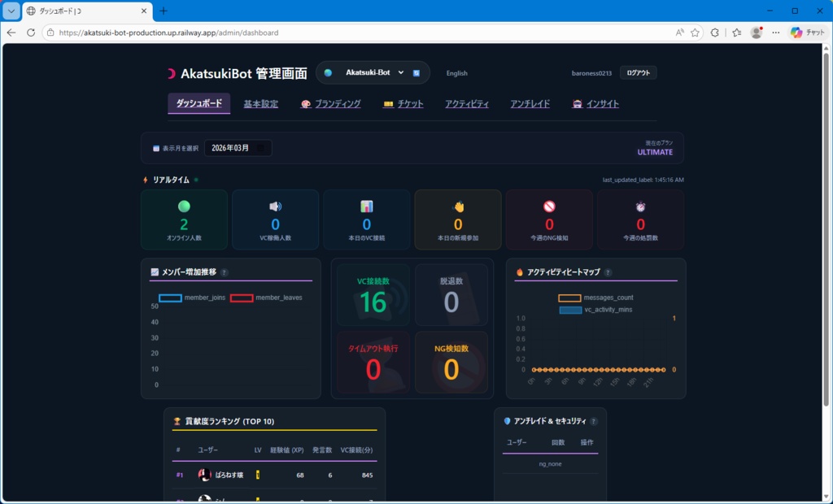Viewport: 833px width, 504px height.
Task: Click the crescent moon AkatsukiBot logo
Action: pyautogui.click(x=171, y=72)
